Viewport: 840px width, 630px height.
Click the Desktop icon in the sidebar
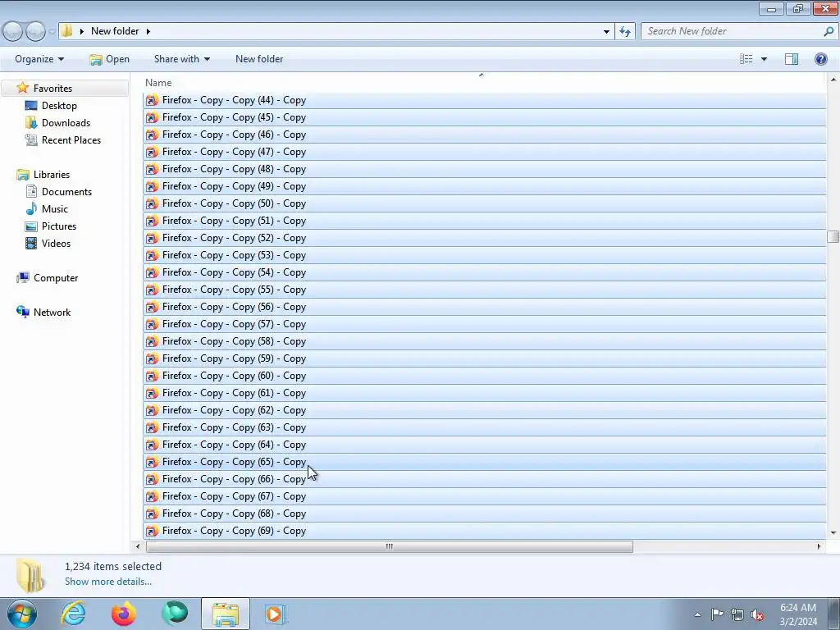click(31, 106)
